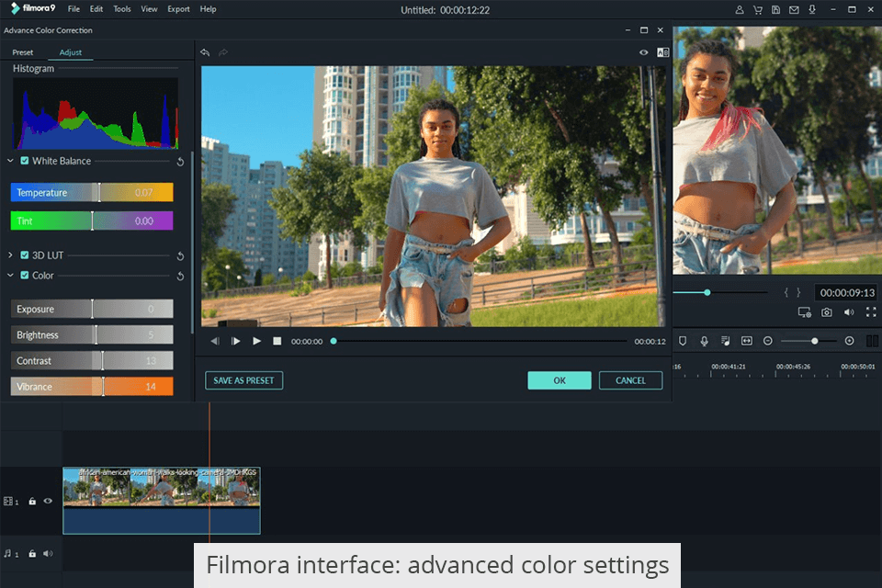Uncheck the 3D LUT checkbox

tap(25, 254)
